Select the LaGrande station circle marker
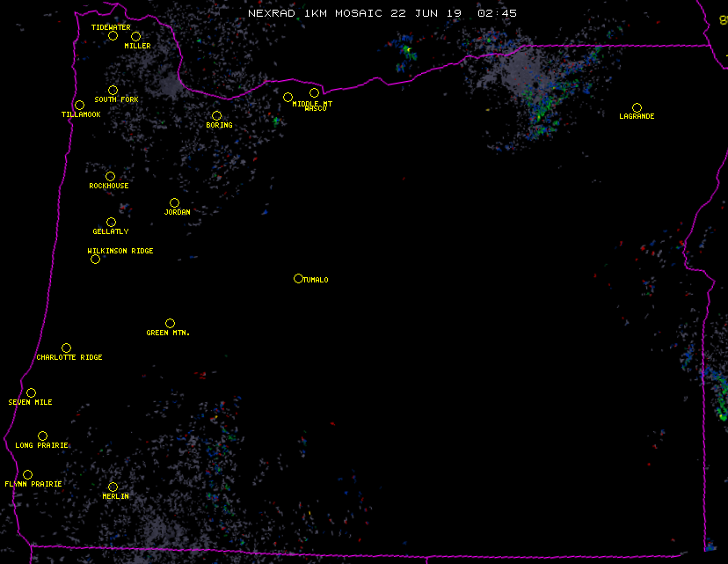The width and height of the screenshot is (728, 564). pos(637,107)
